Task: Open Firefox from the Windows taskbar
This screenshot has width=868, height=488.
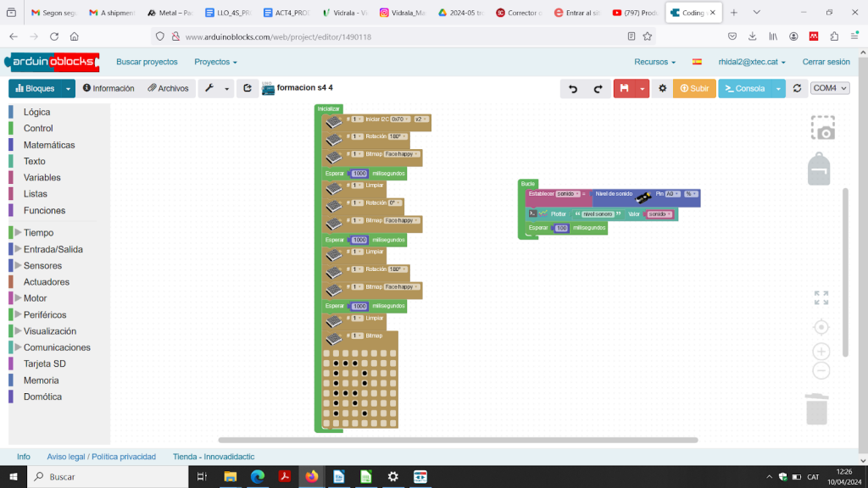Action: (311, 477)
